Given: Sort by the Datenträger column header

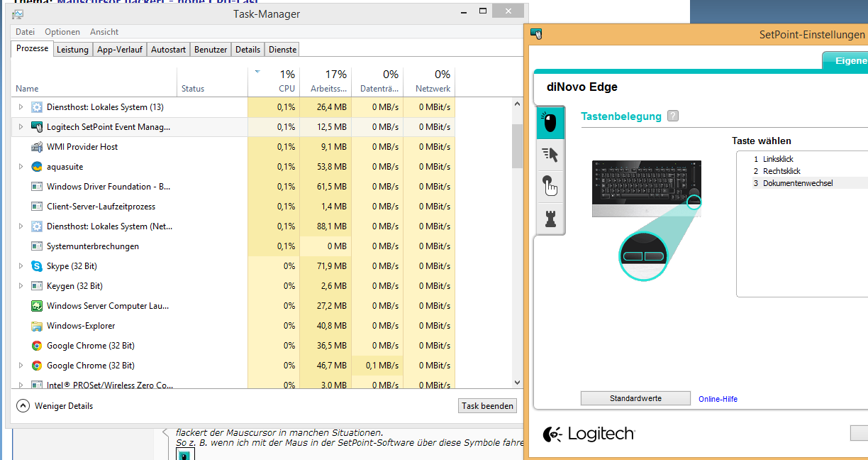Looking at the screenshot, I should [x=377, y=82].
